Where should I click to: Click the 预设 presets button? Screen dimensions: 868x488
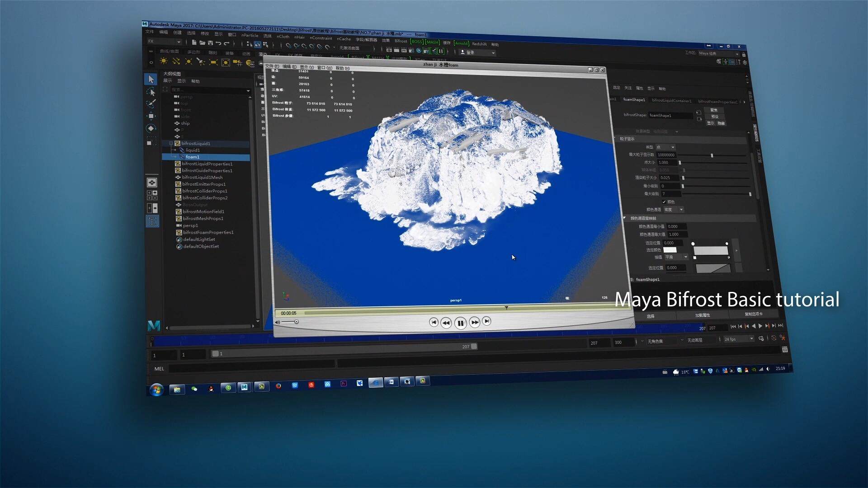tap(715, 117)
